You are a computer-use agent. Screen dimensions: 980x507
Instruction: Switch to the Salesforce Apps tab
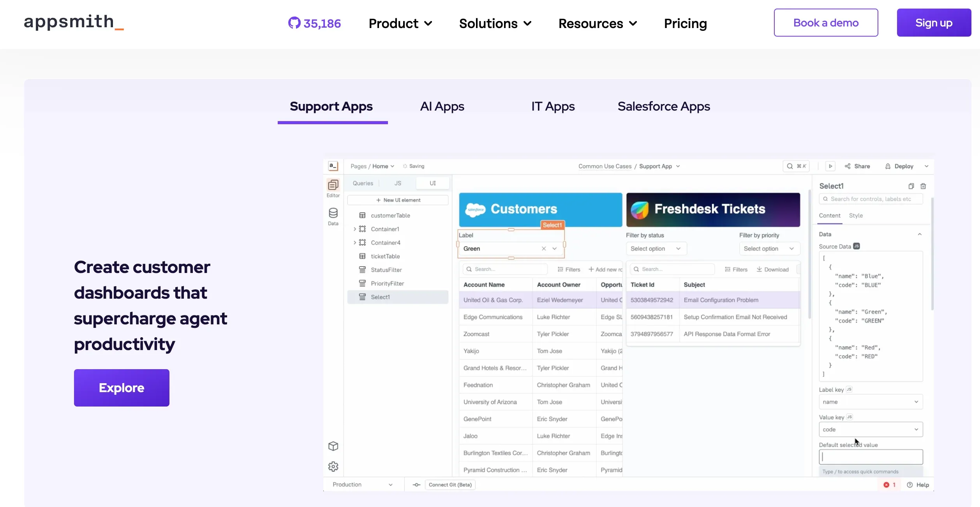tap(664, 106)
